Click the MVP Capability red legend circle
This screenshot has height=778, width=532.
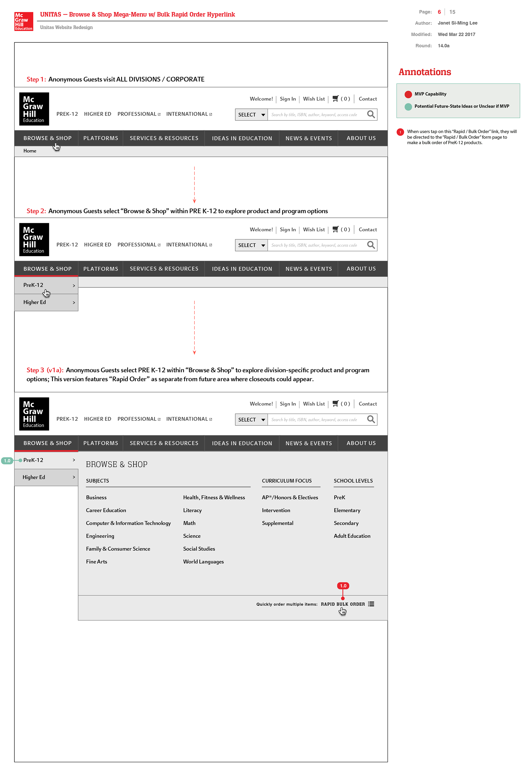[408, 95]
